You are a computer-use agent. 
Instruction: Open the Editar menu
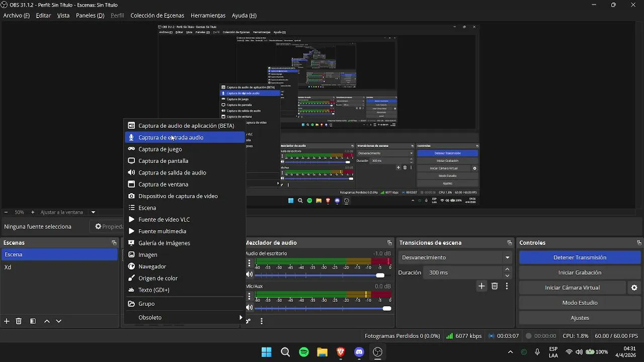point(43,16)
